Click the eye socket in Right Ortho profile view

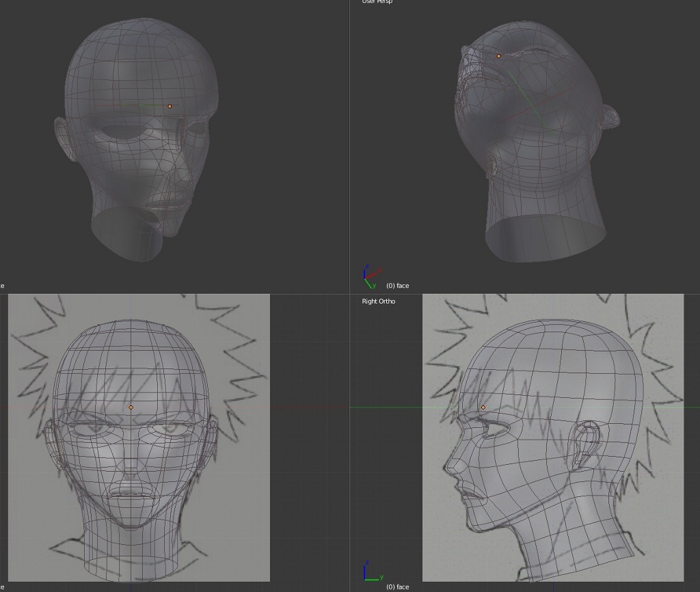(495, 429)
